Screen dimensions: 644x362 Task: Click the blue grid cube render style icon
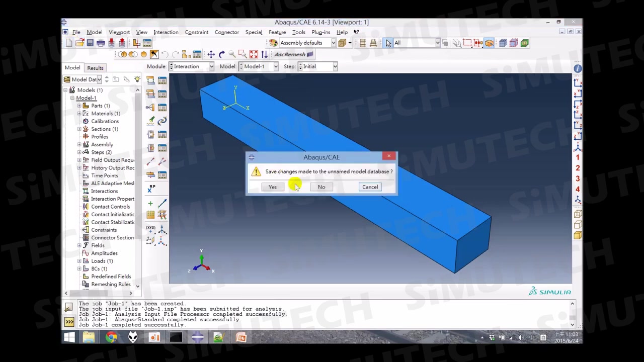point(503,43)
